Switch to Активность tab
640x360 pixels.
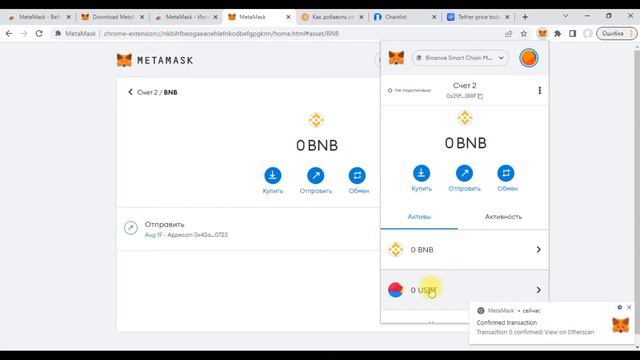point(503,217)
